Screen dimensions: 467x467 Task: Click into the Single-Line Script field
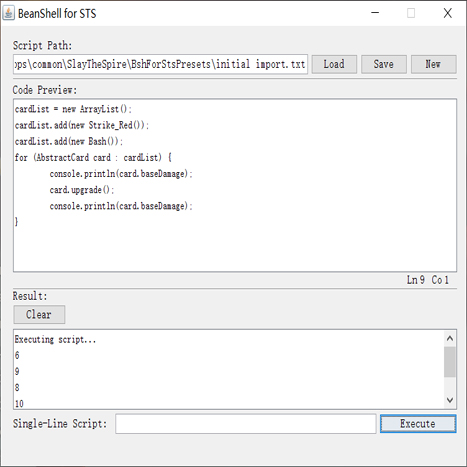pos(246,424)
